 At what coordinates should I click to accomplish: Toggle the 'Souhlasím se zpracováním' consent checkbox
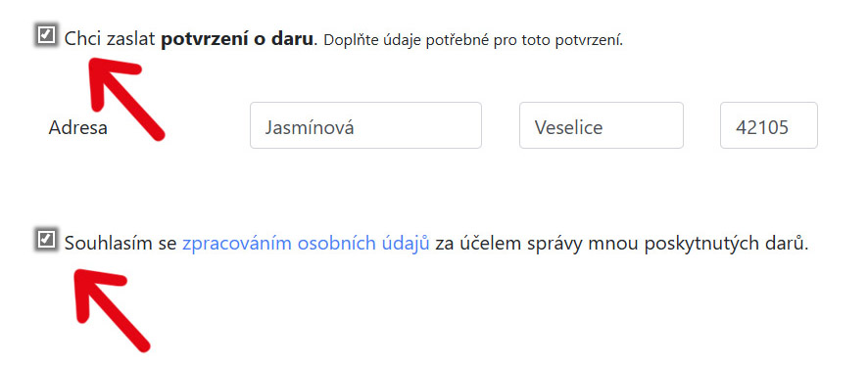click(46, 240)
